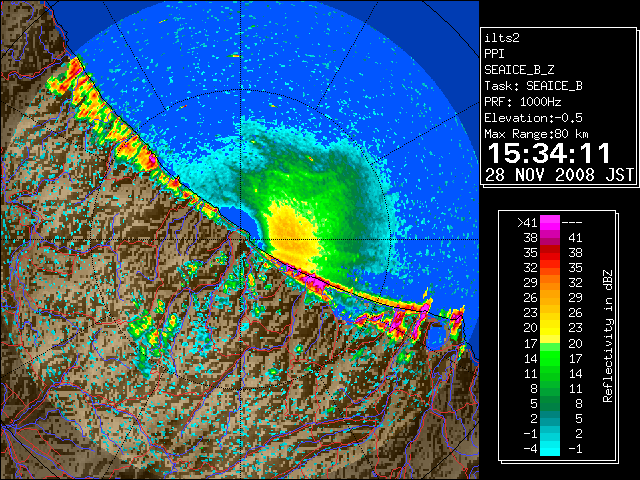Click the PPI scan type label
This screenshot has height=480, width=640.
point(494,54)
